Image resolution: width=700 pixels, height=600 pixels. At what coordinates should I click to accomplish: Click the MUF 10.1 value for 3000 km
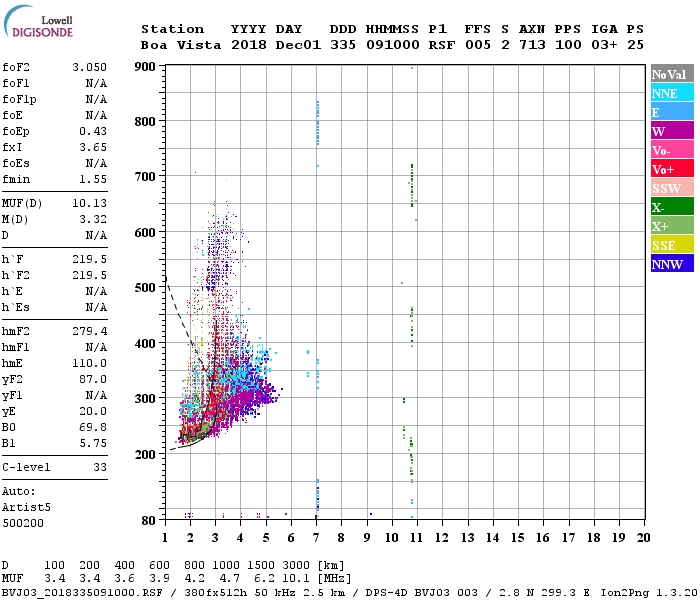[296, 579]
